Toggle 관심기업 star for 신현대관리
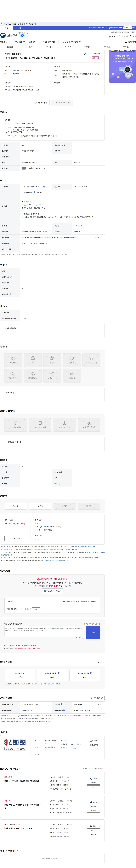This screenshot has height=868, width=136. (10, 749)
